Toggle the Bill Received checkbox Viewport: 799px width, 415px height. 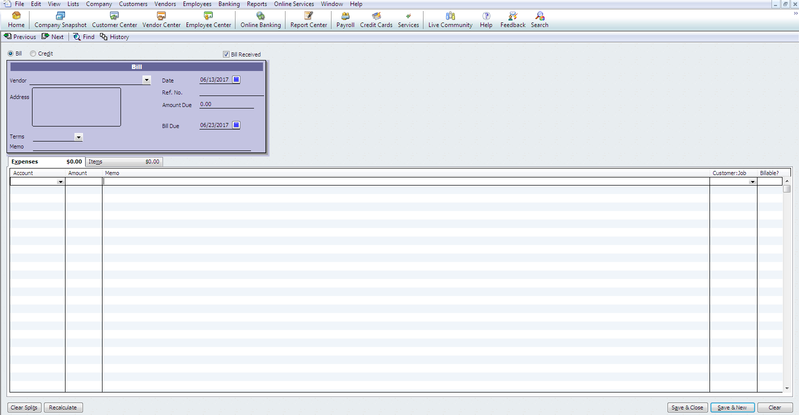click(x=226, y=54)
